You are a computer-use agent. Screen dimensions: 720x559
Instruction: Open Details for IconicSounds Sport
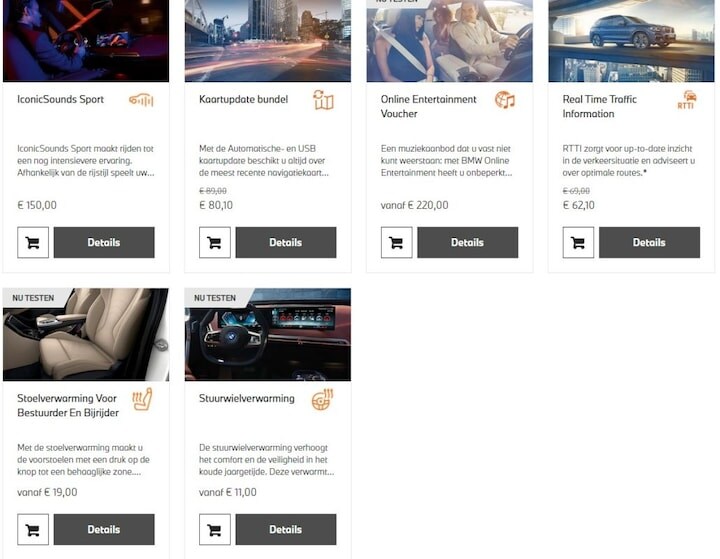coord(104,242)
